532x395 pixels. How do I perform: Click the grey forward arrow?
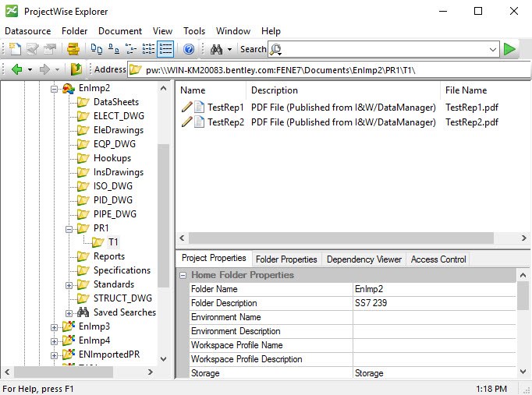pos(44,69)
